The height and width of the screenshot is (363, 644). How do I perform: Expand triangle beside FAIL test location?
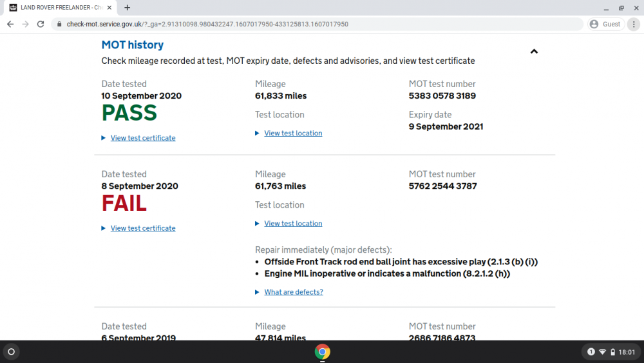pos(257,224)
